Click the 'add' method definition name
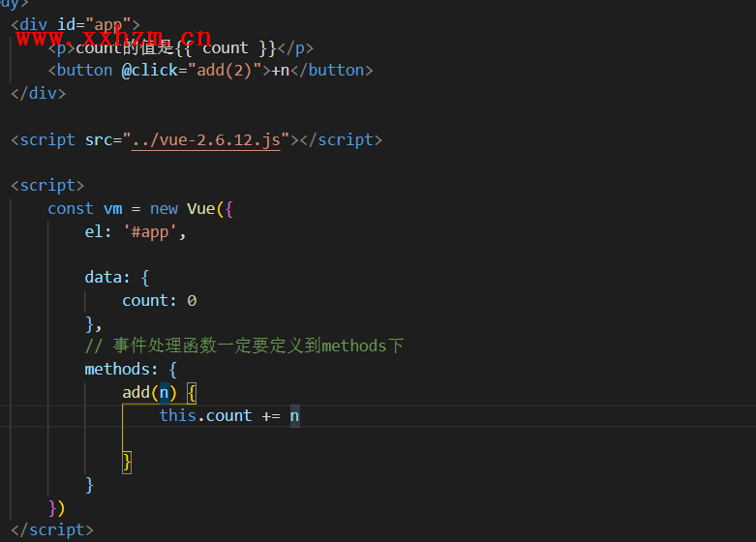 [136, 392]
